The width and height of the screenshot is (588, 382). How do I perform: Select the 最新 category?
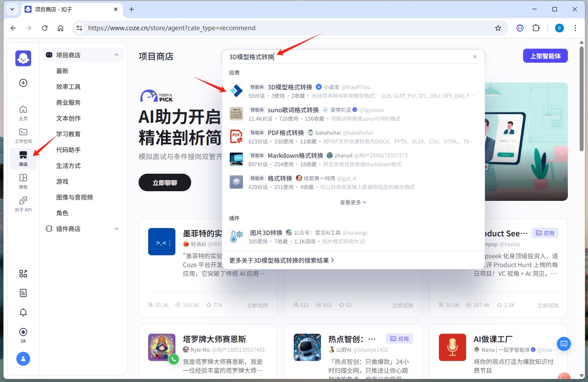pos(62,71)
